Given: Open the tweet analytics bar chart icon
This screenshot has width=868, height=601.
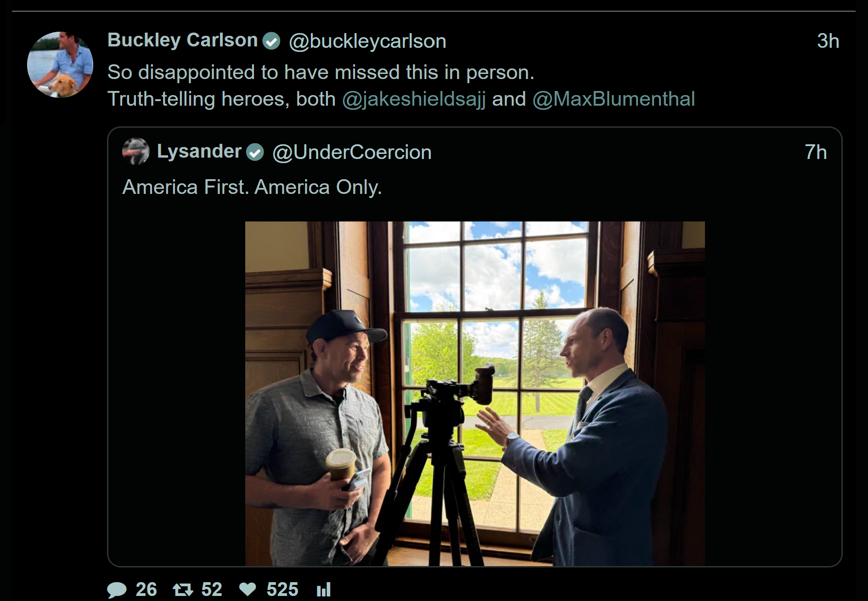Looking at the screenshot, I should 324,590.
